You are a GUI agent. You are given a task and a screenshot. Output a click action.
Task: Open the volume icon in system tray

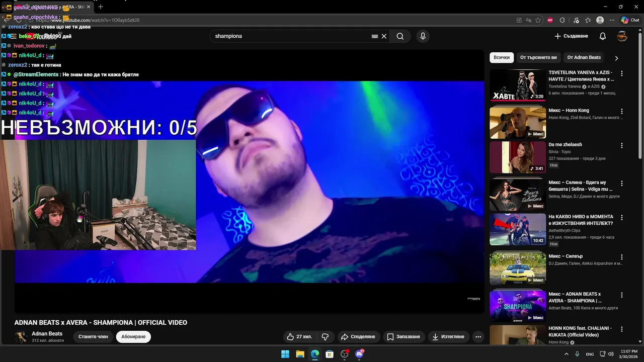tap(611, 354)
